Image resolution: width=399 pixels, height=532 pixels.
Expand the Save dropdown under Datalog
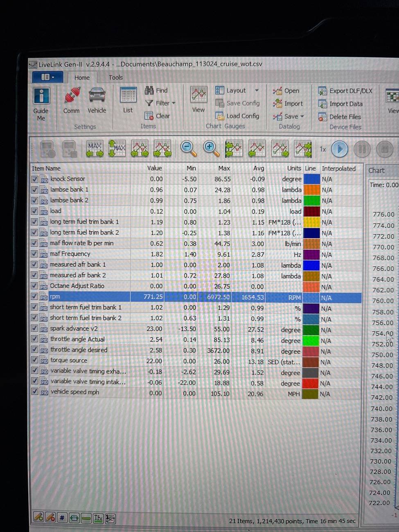(302, 117)
